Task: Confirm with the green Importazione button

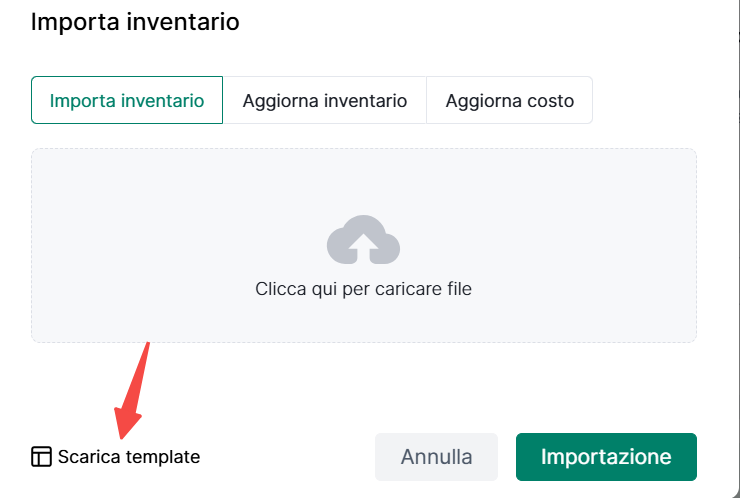Action: pyautogui.click(x=606, y=457)
